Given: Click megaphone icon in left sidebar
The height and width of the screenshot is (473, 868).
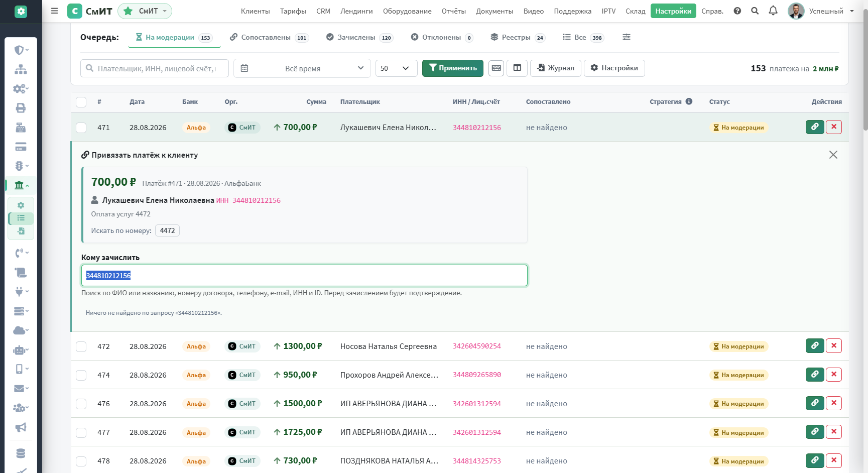Looking at the screenshot, I should click(21, 427).
